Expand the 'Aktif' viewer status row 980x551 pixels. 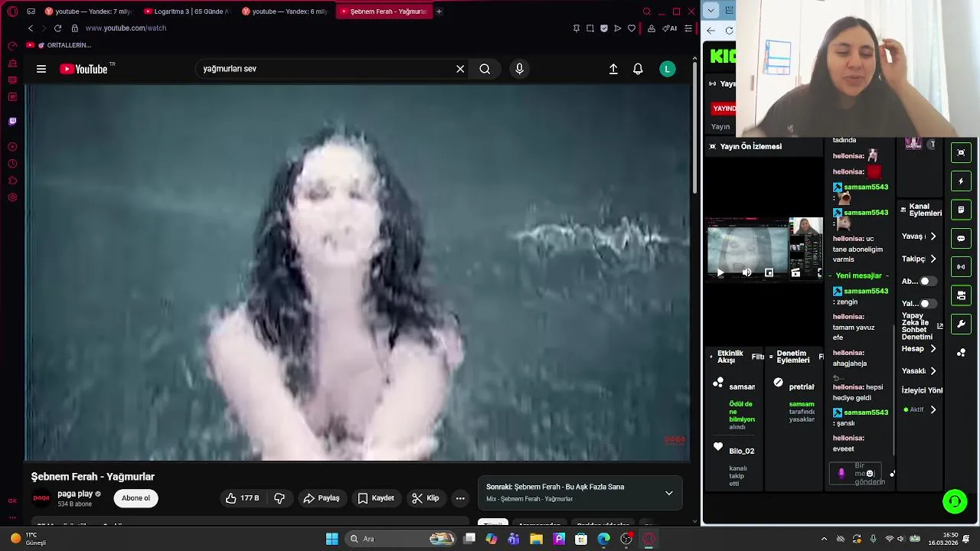[x=933, y=409]
